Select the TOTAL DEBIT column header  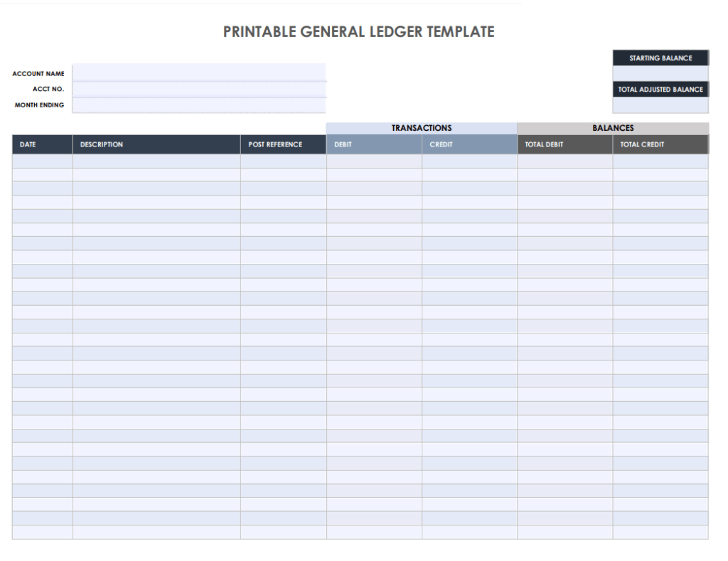pos(564,144)
